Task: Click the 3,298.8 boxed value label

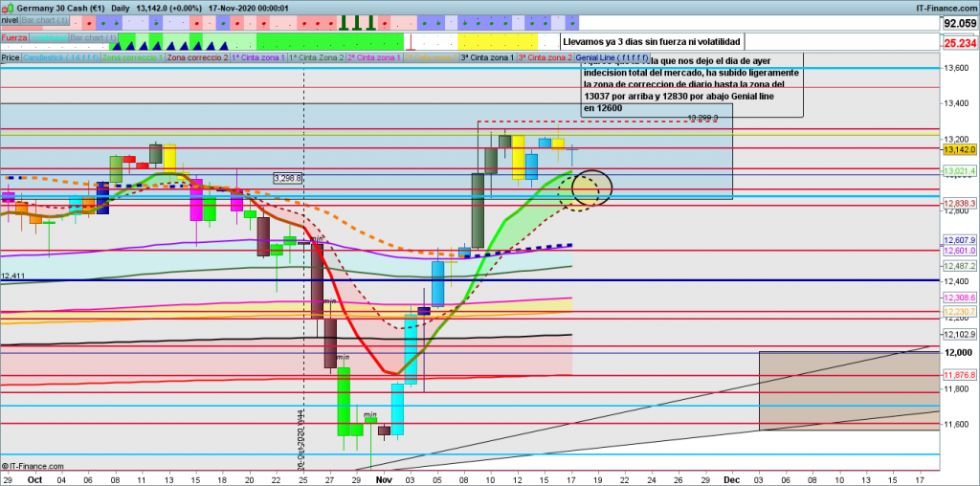Action: (287, 178)
